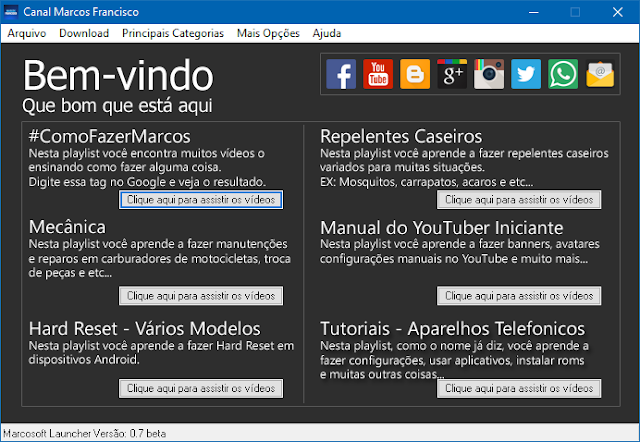
Task: Watch videos button under Hard Reset section
Action: tap(201, 389)
